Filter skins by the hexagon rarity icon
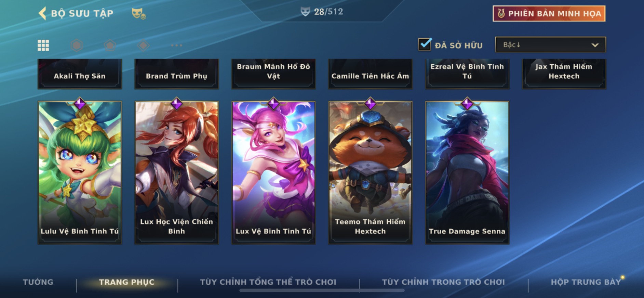 (x=77, y=45)
